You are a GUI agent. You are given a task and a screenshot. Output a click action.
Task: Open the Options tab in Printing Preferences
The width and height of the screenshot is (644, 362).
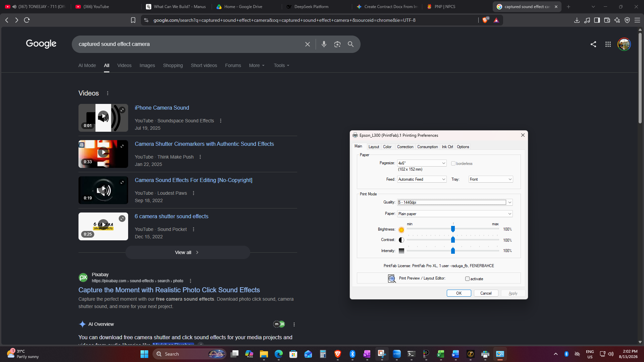click(x=463, y=147)
